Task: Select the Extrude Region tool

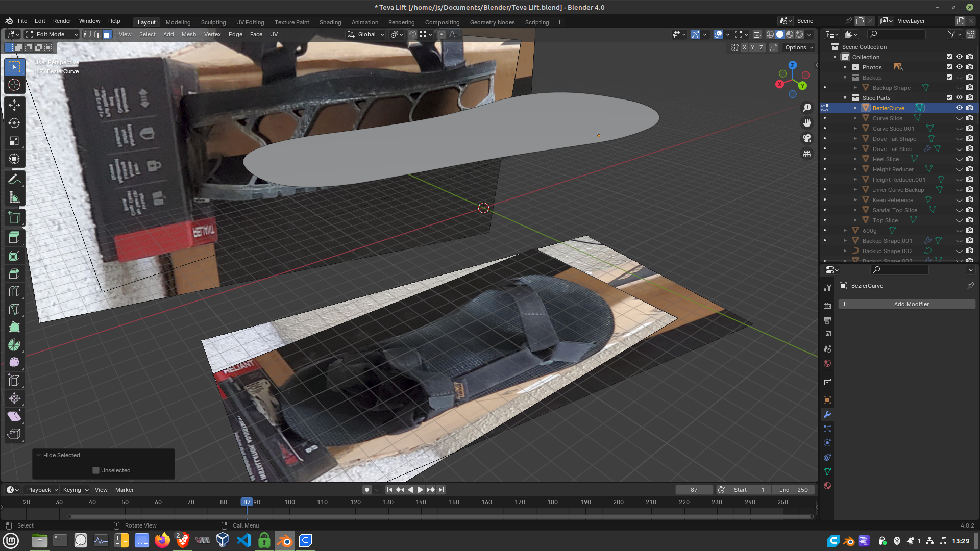Action: tap(14, 237)
